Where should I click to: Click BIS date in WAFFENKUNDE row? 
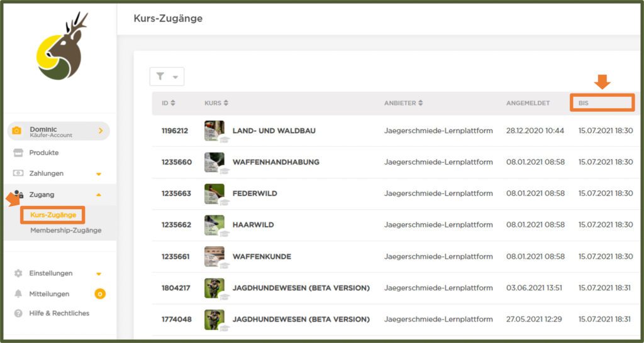click(x=606, y=256)
